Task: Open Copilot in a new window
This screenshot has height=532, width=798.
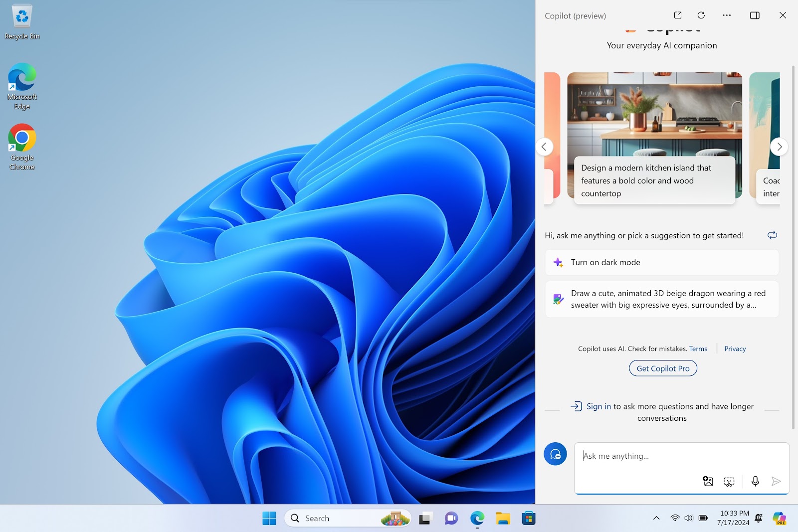Action: (678, 15)
